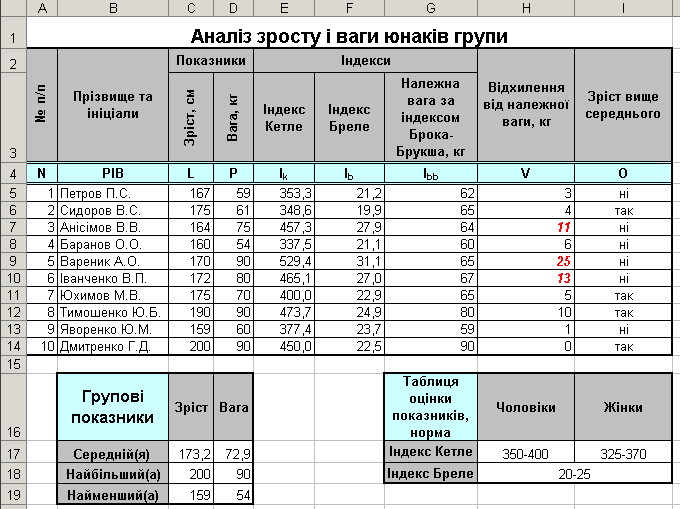Select the cell 'Анісімов В.В.'
Image resolution: width=680 pixels, height=509 pixels.
tap(113, 227)
